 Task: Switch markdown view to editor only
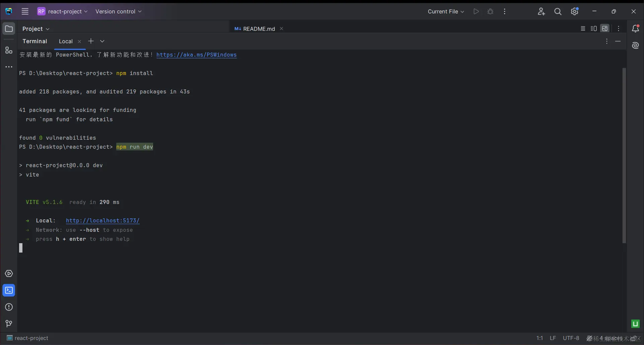pyautogui.click(x=583, y=28)
